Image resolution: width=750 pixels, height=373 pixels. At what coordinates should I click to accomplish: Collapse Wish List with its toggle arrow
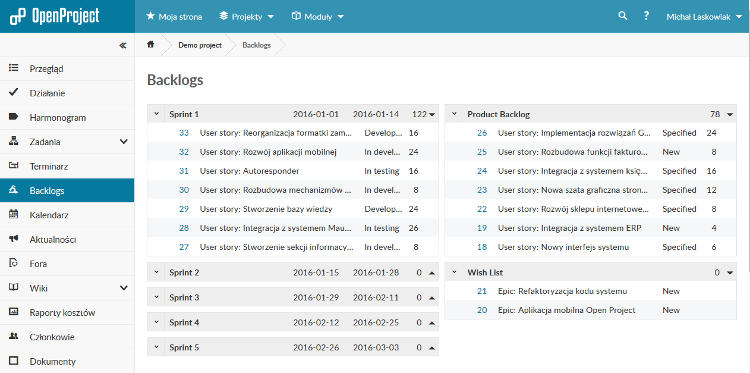[454, 272]
